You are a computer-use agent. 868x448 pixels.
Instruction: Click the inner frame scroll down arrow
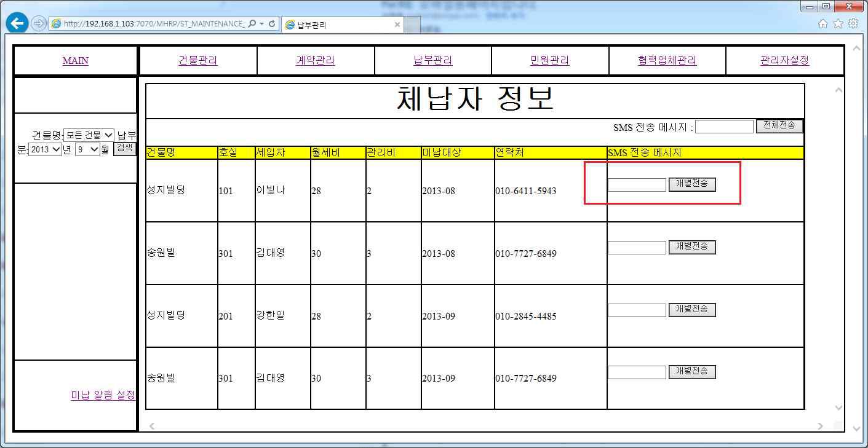click(x=838, y=407)
